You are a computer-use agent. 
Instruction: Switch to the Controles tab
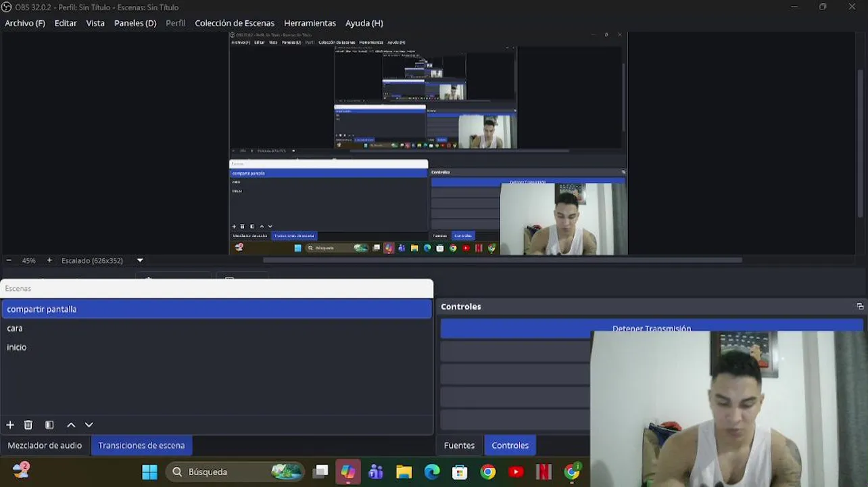pyautogui.click(x=510, y=445)
